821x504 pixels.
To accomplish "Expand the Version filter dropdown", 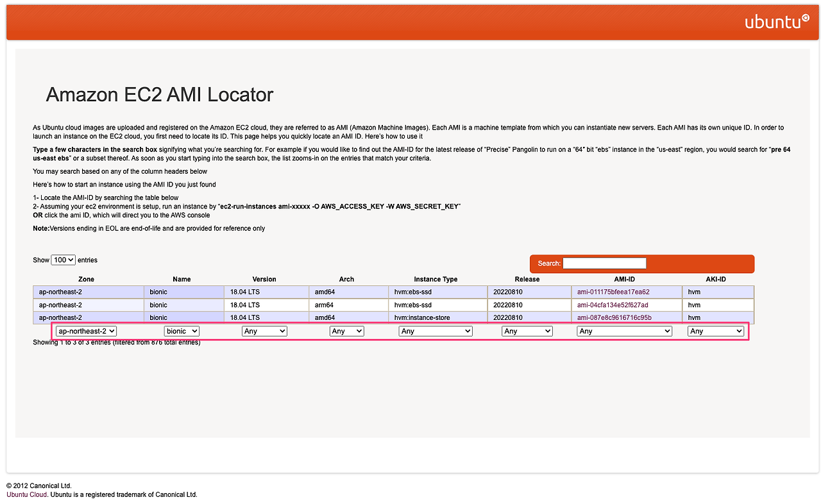I will pos(264,331).
